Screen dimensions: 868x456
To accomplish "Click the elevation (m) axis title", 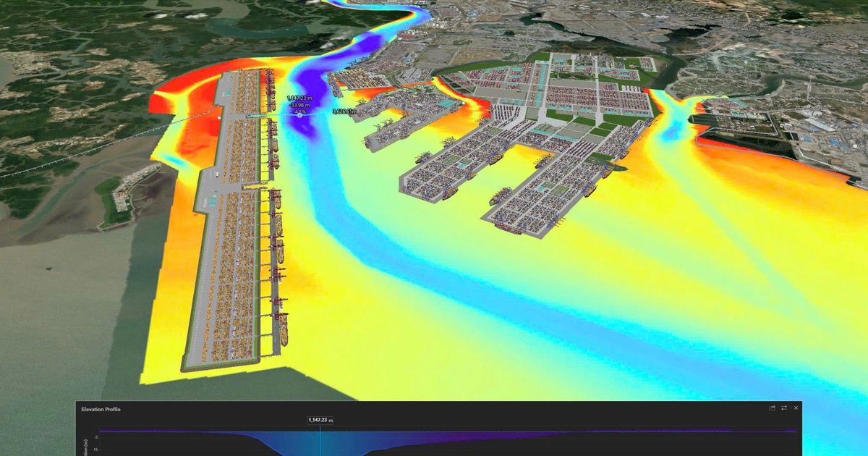I will pos(85,447).
